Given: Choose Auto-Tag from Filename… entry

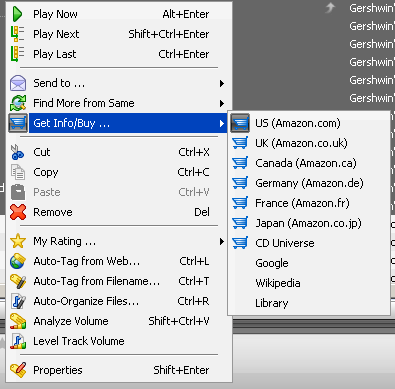Looking at the screenshot, I should pos(119,281).
